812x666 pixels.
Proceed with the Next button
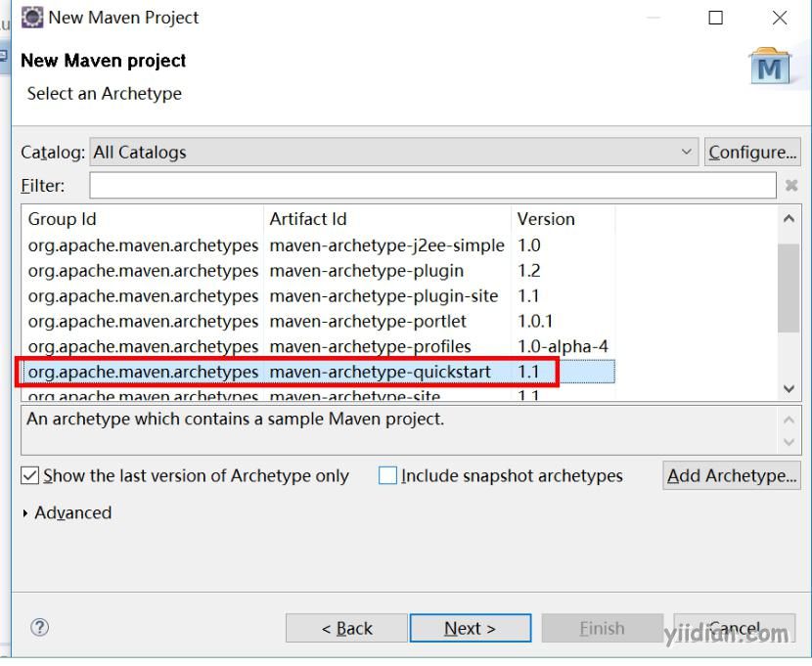point(471,628)
